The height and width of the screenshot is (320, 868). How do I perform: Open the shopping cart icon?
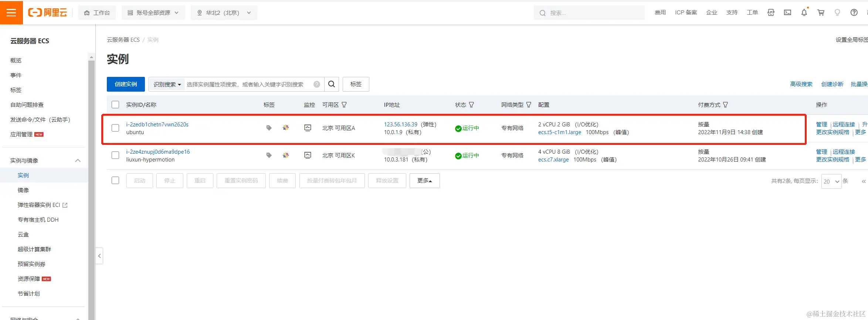pyautogui.click(x=821, y=13)
